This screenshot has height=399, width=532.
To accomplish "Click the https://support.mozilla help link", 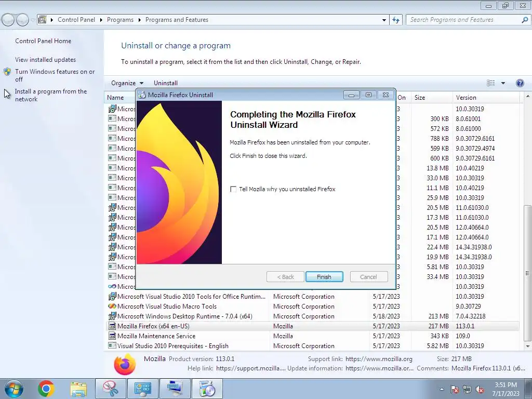I will coord(251,368).
